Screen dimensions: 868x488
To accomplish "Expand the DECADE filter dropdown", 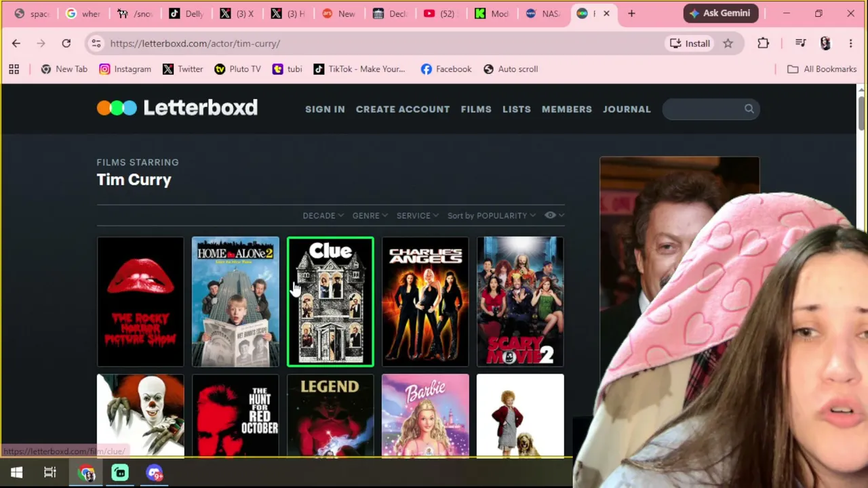I will pos(323,216).
